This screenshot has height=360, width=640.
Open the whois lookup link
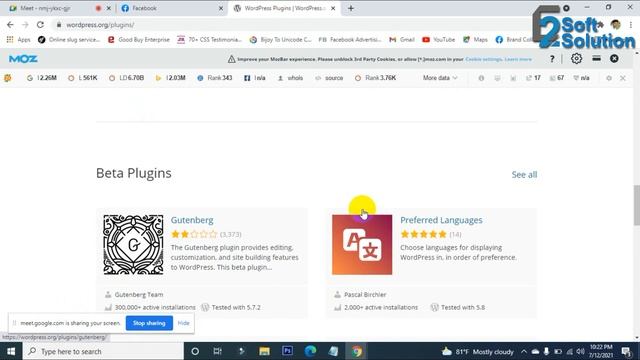pyautogui.click(x=291, y=78)
